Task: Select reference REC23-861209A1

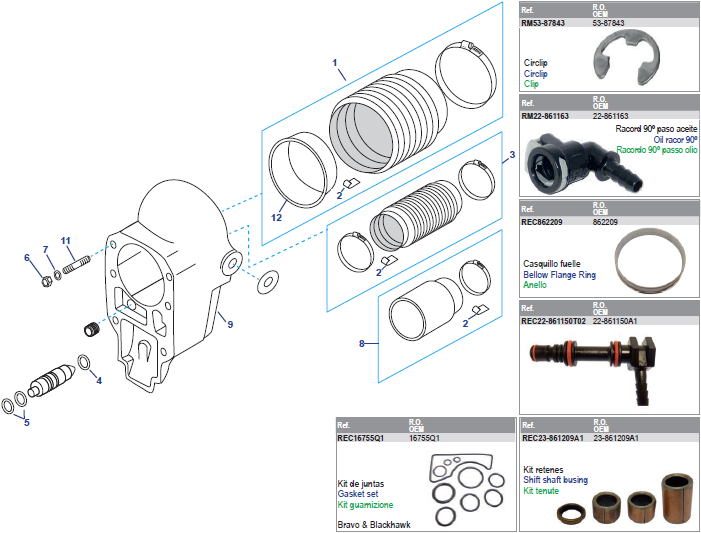Action: [553, 439]
